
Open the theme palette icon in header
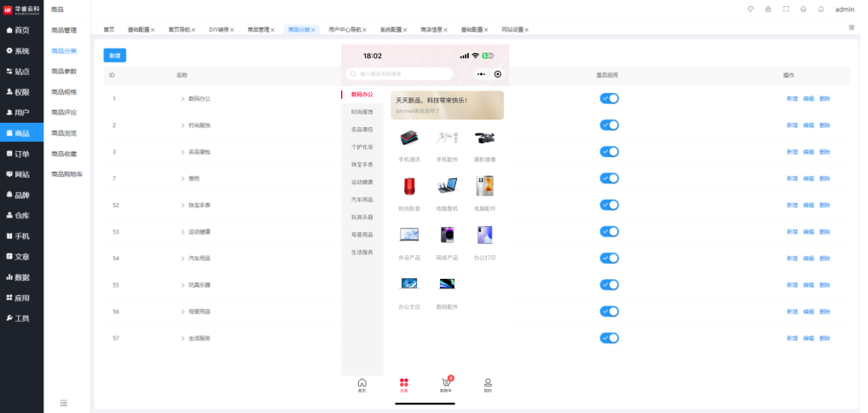point(750,9)
